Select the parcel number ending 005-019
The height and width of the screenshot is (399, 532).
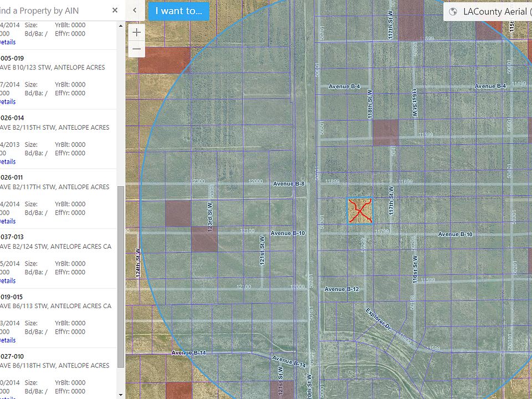[12, 58]
